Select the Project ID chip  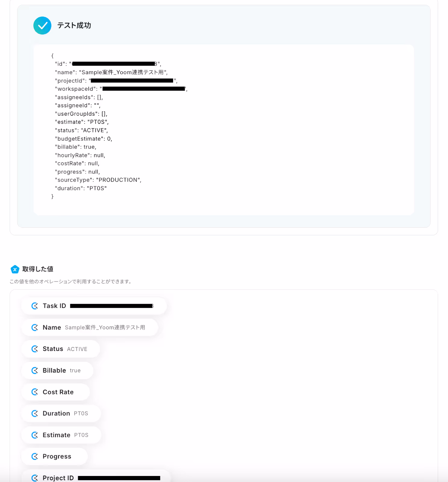click(x=96, y=477)
